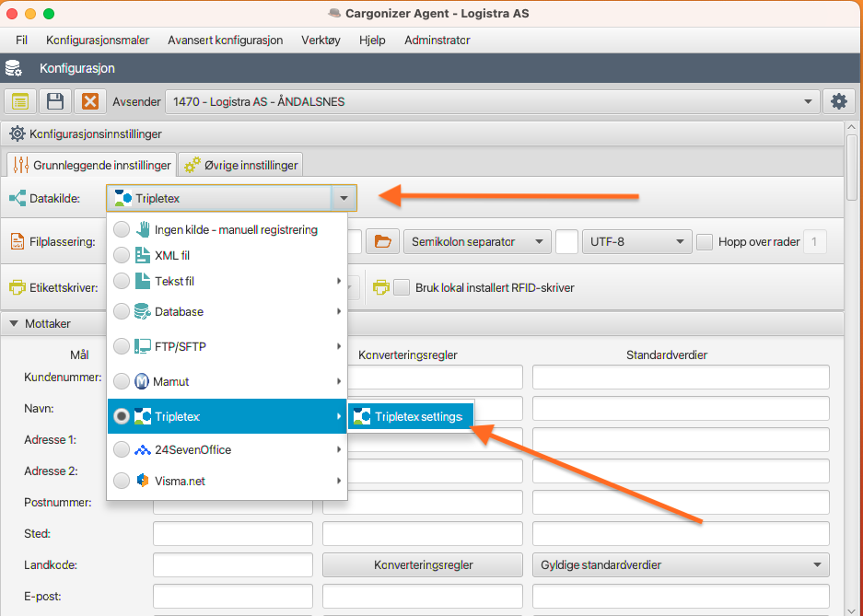Click the Konfigurasjonsinnstillinger gear icon
The image size is (863, 616).
pos(17,134)
